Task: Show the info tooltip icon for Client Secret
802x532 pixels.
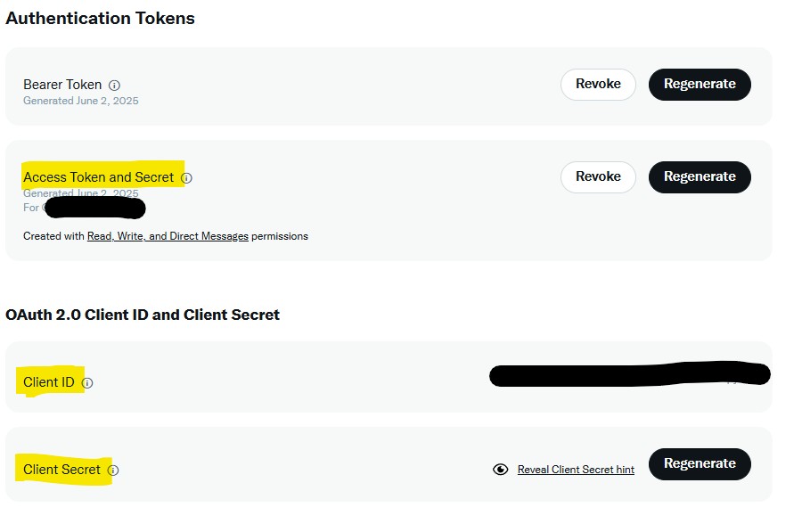Action: click(113, 471)
